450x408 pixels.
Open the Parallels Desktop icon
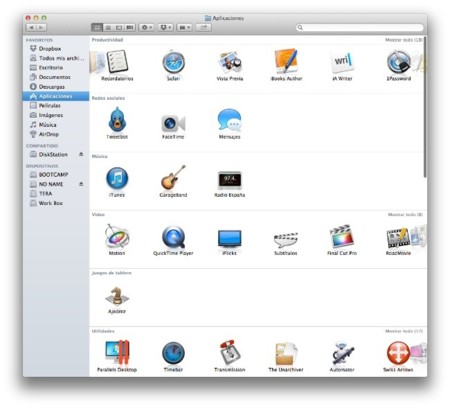pos(117,353)
